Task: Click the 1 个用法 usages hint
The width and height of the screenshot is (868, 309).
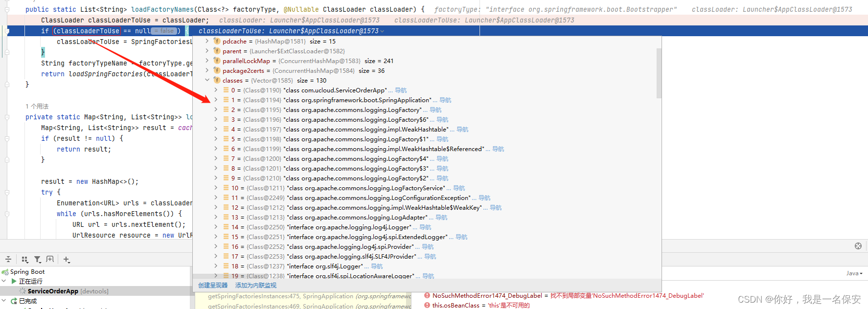Action: 37,106
